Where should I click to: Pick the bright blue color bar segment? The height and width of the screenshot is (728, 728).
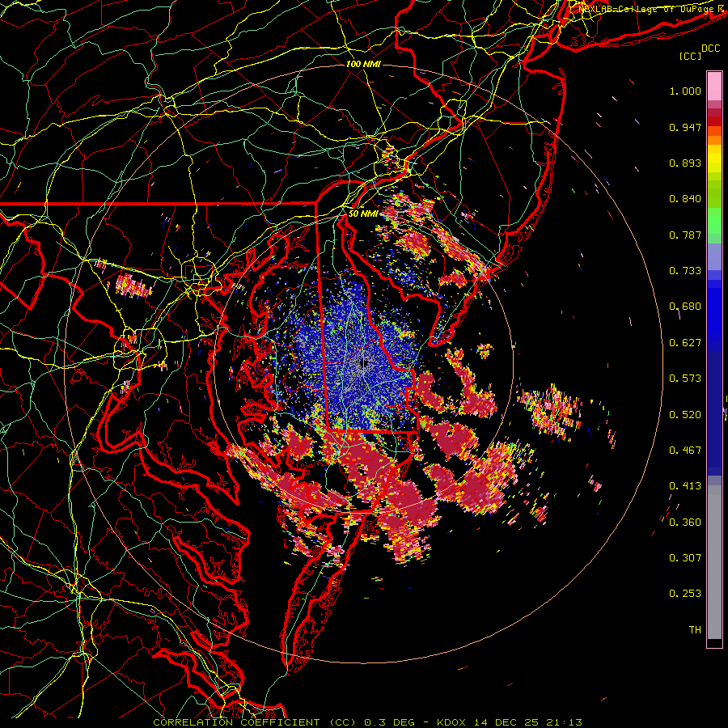point(714,311)
